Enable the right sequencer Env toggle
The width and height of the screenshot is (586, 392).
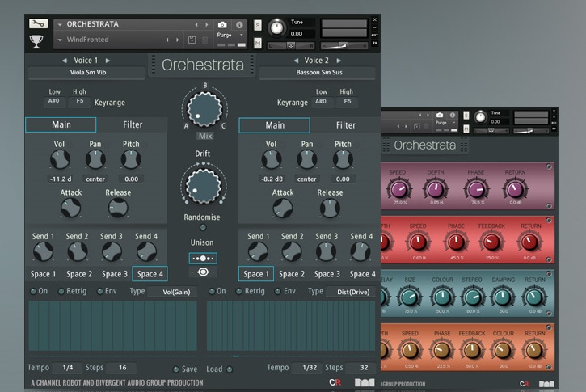point(278,291)
